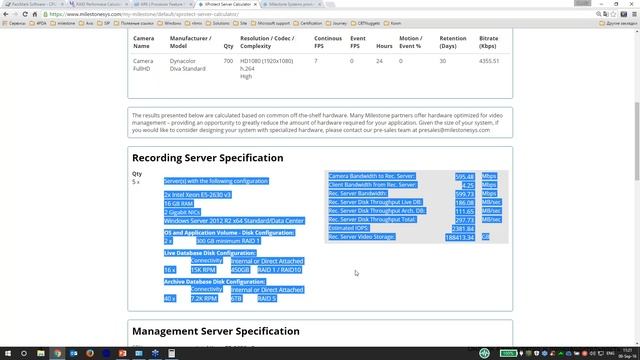Open the Сервисы apps shortcut in bookmarks bar
Viewport: 640px width, 360px height.
click(x=14, y=23)
